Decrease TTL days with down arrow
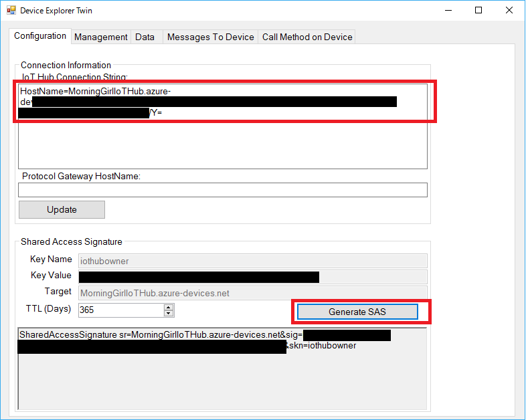Screen dimensions: 526x420 click(x=169, y=314)
